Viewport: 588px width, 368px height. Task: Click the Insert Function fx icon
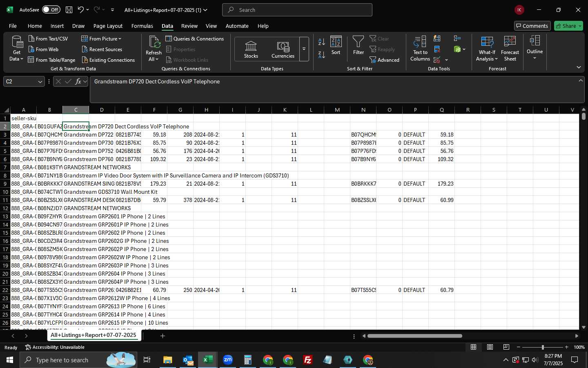coord(78,81)
